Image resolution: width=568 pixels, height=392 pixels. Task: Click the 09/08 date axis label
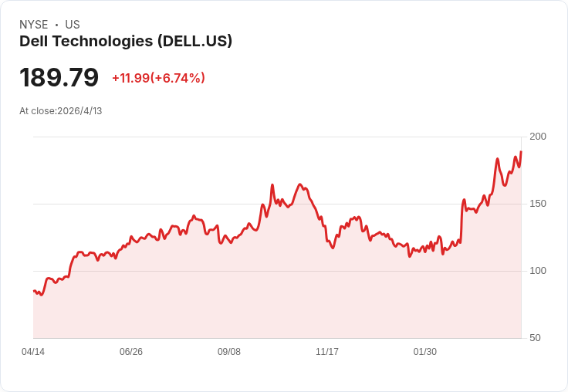(x=229, y=351)
